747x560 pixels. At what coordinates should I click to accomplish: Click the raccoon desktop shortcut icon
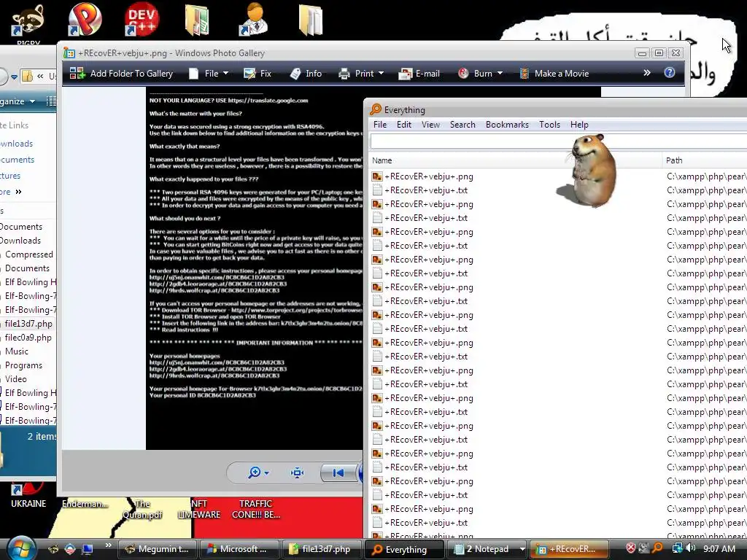tap(28, 21)
